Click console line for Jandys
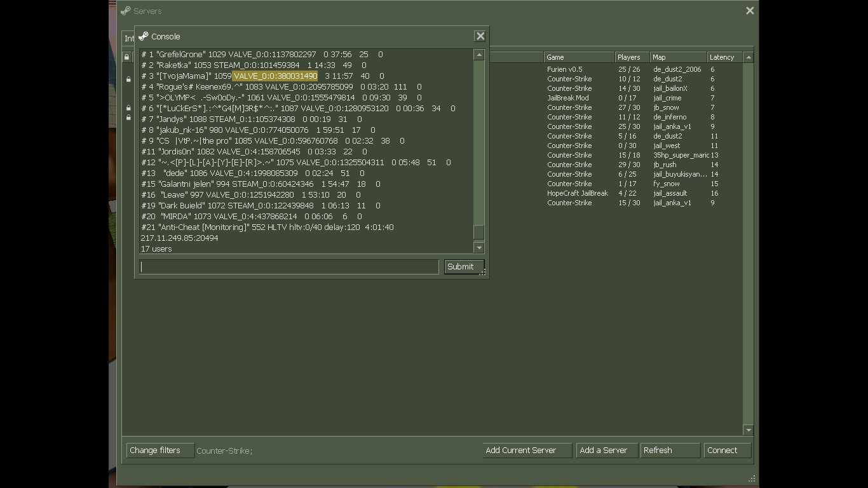Image resolution: width=868 pixels, height=488 pixels. point(252,119)
